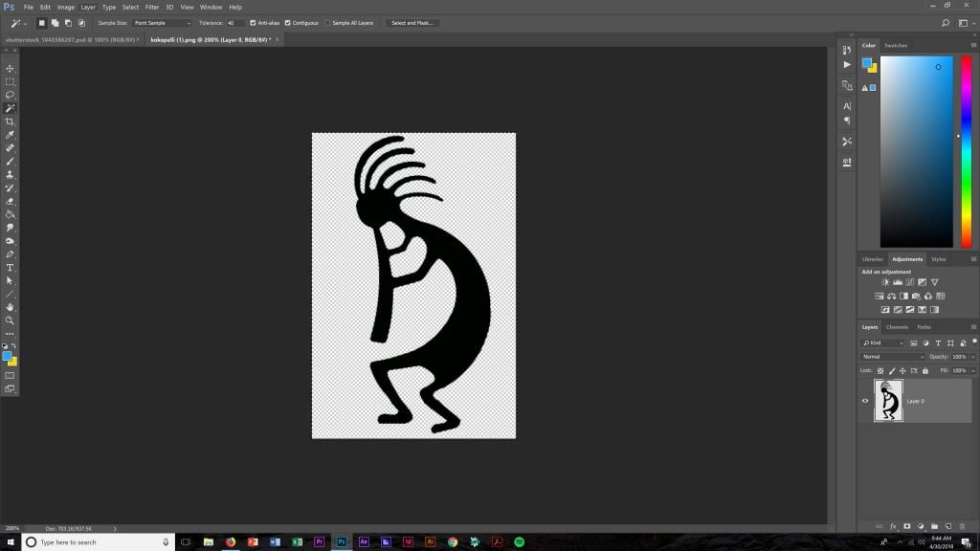Open the Normal blend mode dropdown

click(893, 357)
